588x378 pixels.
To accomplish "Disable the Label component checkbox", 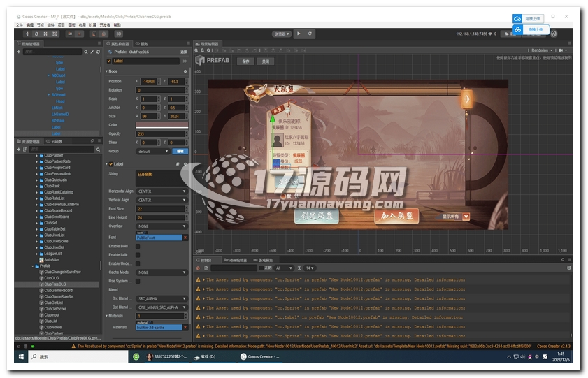I will click(x=111, y=164).
